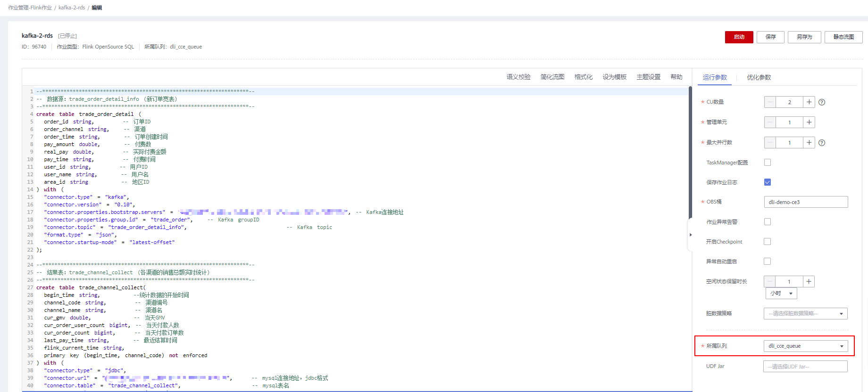Click the job type text Flink OpenSource SQL
868x392 pixels.
coord(108,47)
